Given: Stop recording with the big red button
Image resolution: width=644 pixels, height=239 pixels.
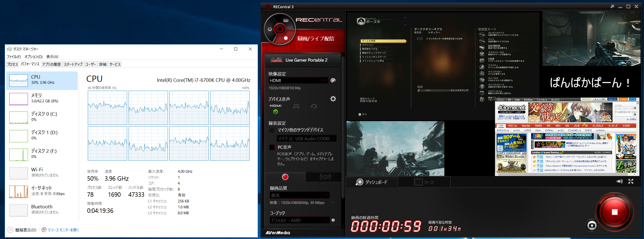Looking at the screenshot, I should [x=615, y=212].
